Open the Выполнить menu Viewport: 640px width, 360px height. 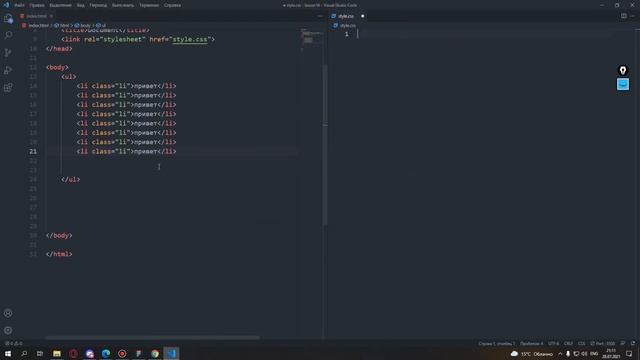tap(123, 5)
